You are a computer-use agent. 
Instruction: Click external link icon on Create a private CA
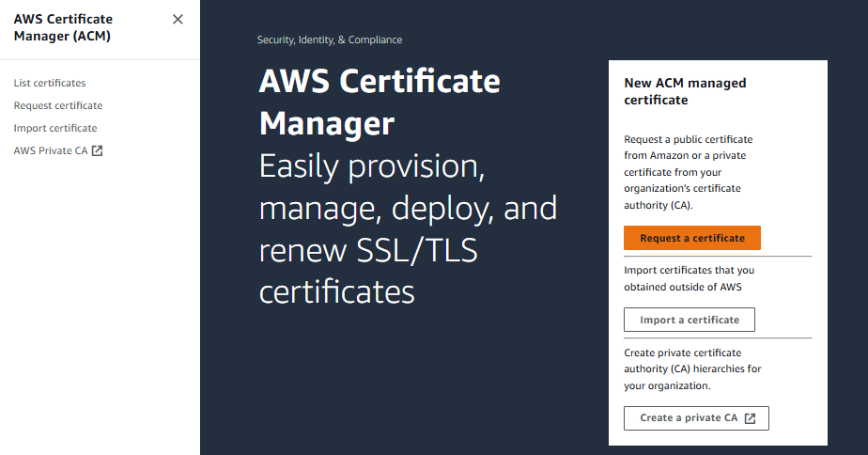750,418
